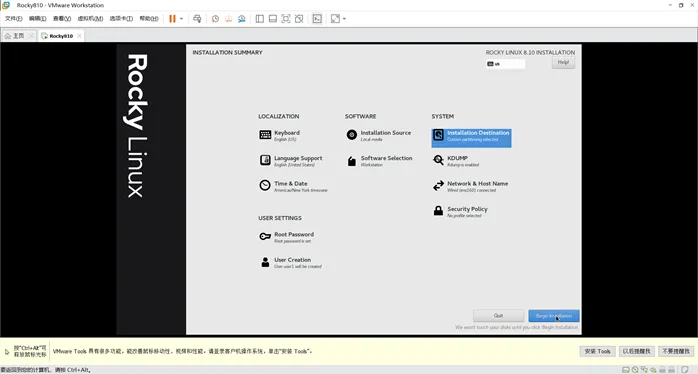Toggle VMware library sidebar icon
This screenshot has height=374, width=698.
(260, 19)
